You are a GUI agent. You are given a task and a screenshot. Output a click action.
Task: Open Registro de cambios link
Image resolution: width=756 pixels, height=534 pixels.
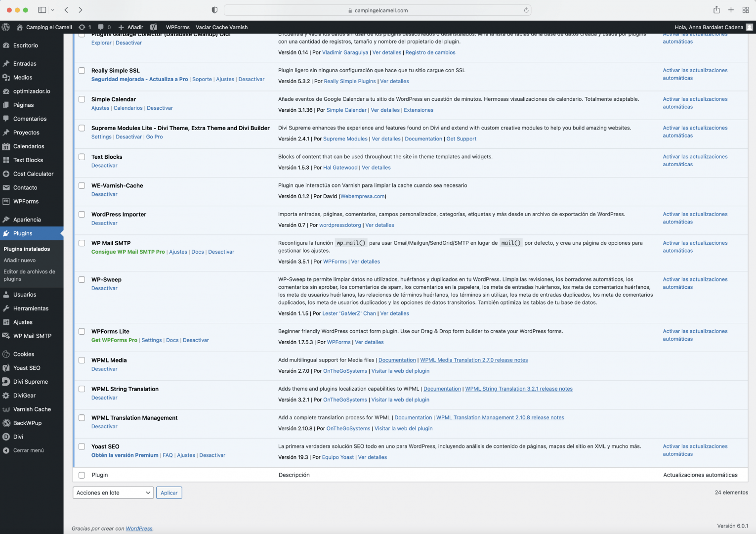430,53
